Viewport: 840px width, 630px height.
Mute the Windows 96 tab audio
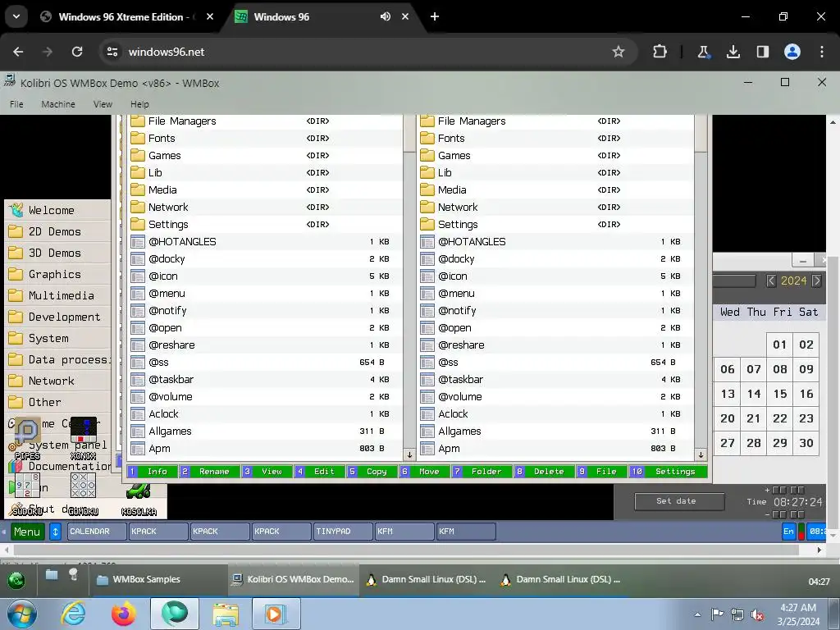tap(386, 16)
